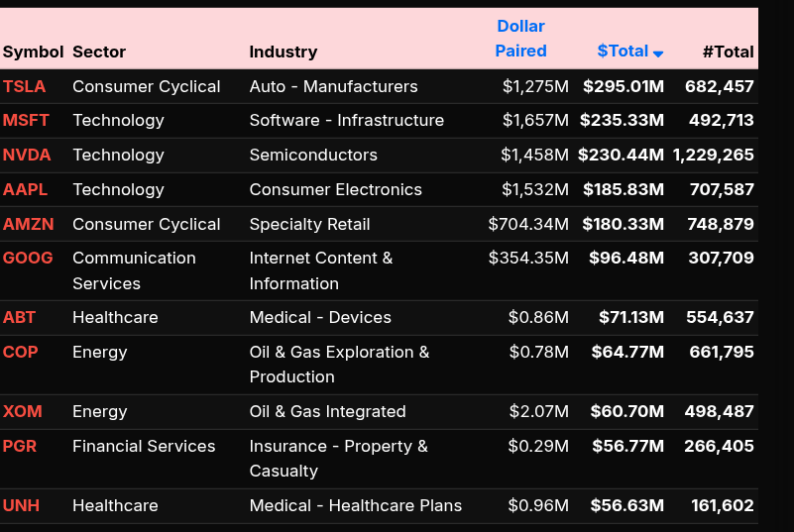Open the NVDA symbol link
The width and height of the screenshot is (794, 532).
pos(27,155)
